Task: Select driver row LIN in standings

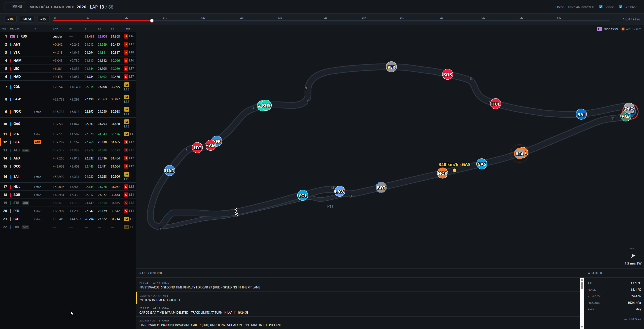Action: click(x=68, y=227)
